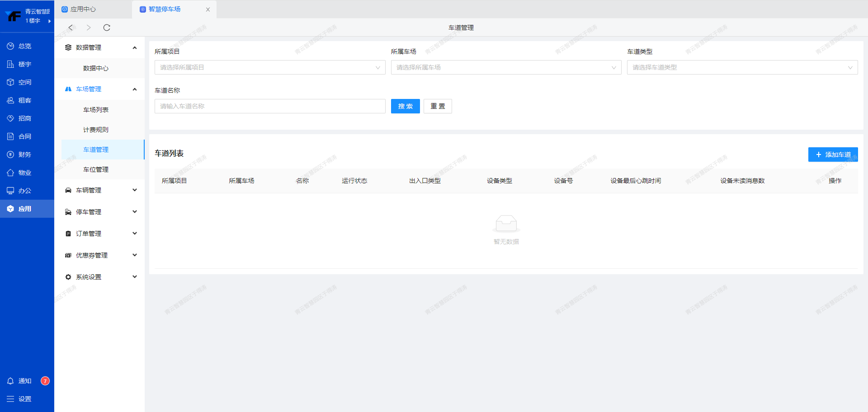Screen dimensions: 868x412
Task: Open the 总览 overview icon in sidebar
Action: click(x=10, y=46)
